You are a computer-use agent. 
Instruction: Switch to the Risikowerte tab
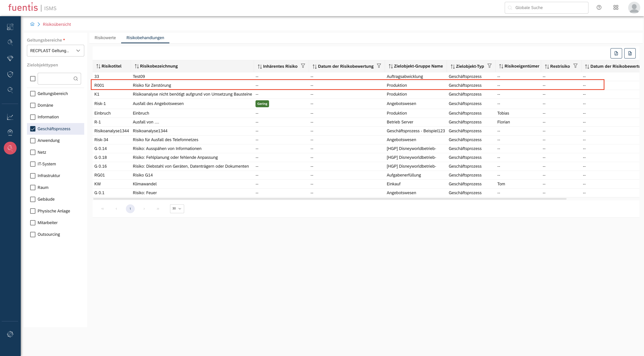[x=105, y=38]
